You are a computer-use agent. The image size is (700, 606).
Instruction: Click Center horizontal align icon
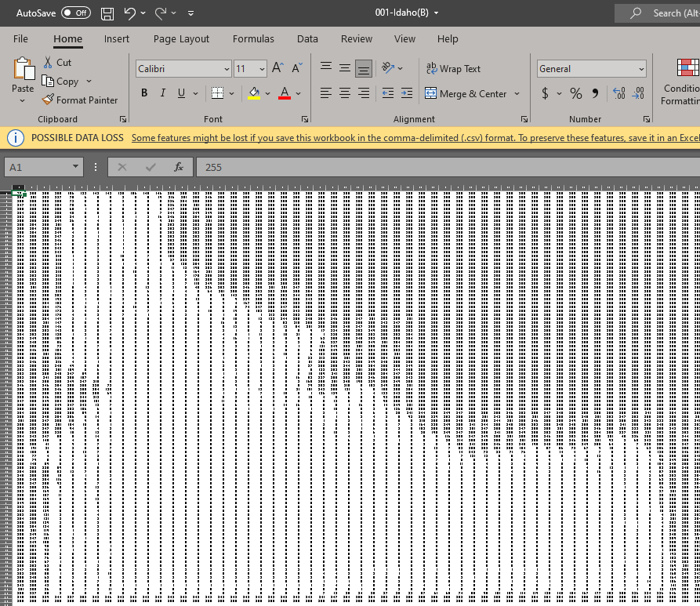click(x=345, y=93)
